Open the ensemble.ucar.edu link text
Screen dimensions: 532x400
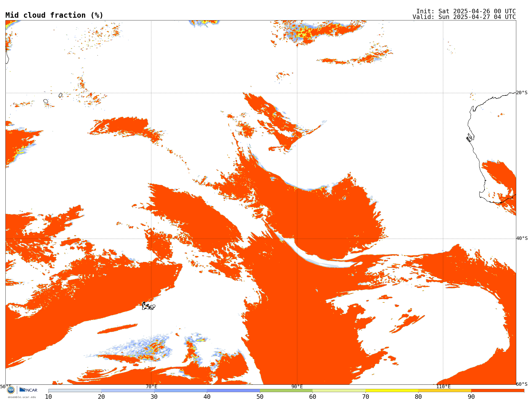tap(22, 397)
